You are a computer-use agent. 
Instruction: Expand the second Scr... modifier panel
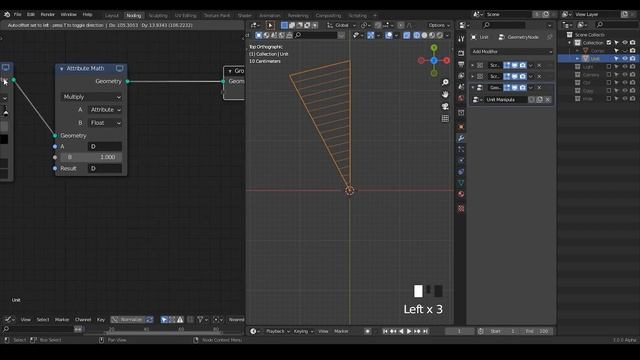(x=473, y=76)
